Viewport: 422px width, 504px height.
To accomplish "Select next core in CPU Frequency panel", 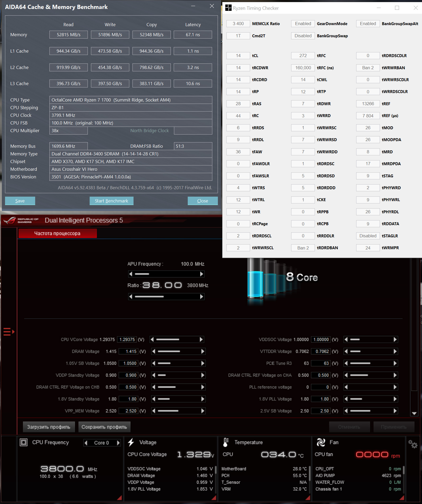I will coord(118,443).
